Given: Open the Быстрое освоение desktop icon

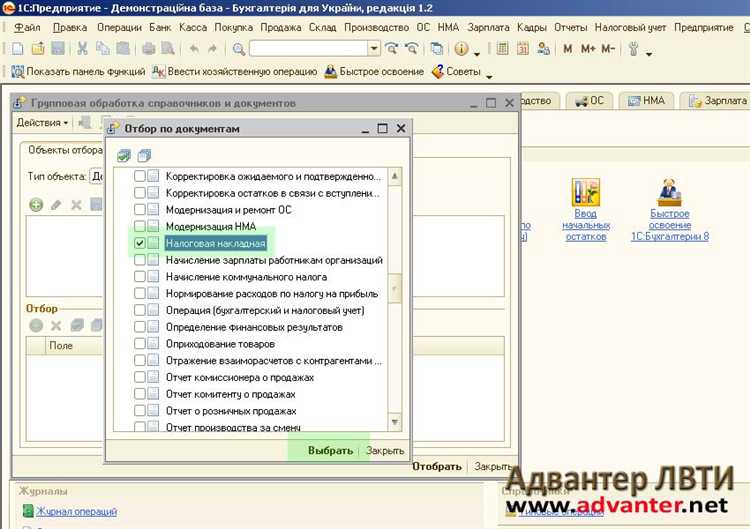Looking at the screenshot, I should coord(669,193).
